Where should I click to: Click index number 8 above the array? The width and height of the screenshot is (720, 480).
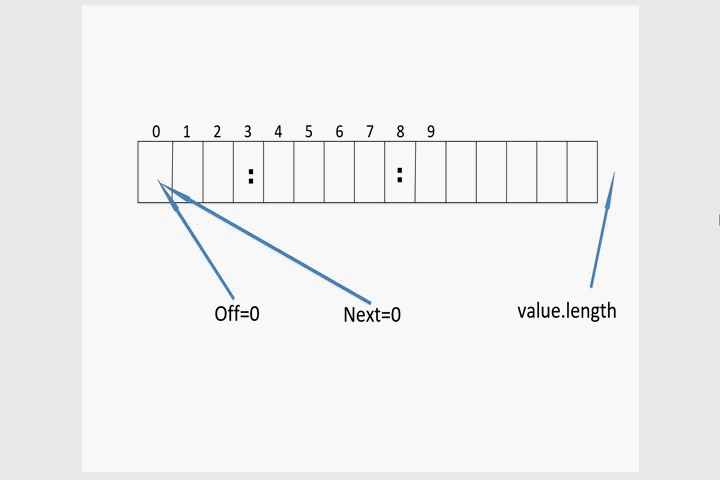[400, 132]
